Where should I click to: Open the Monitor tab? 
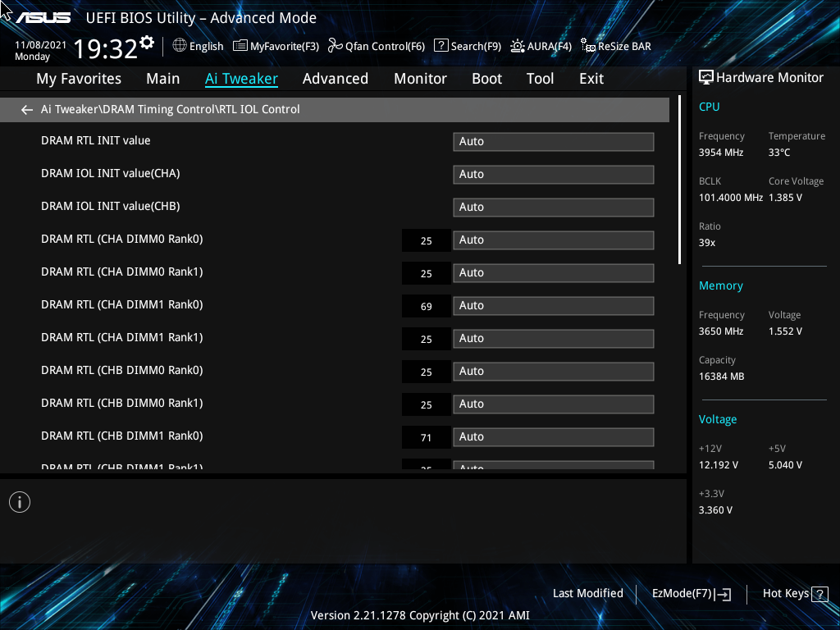(420, 79)
